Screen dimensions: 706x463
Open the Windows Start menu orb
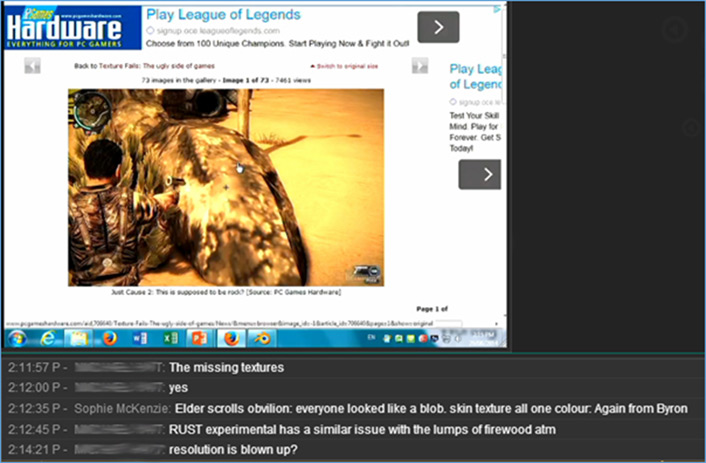coord(18,338)
